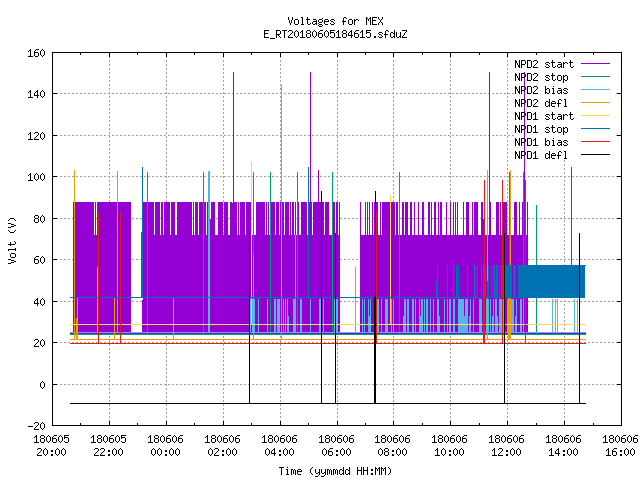This screenshot has width=640, height=480.
Task: Click the NPD2 start legend label
Action: click(544, 64)
